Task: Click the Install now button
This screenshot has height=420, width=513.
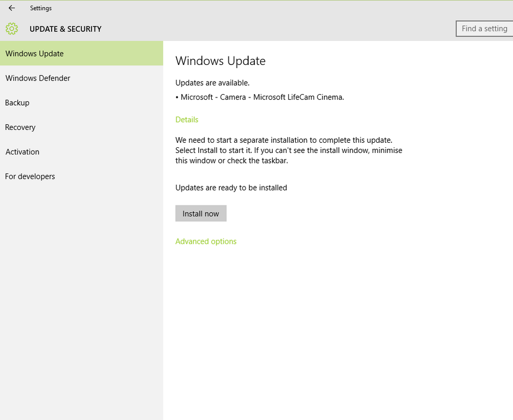Action: (201, 213)
